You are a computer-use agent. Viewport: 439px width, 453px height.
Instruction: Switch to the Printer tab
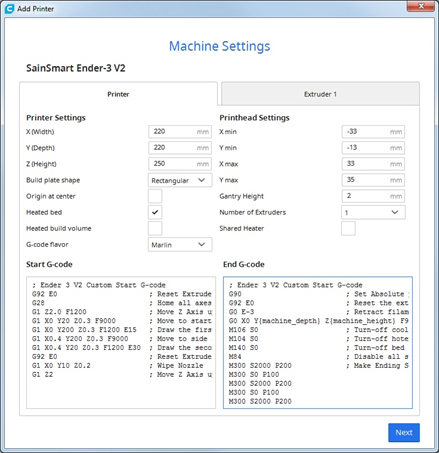118,94
